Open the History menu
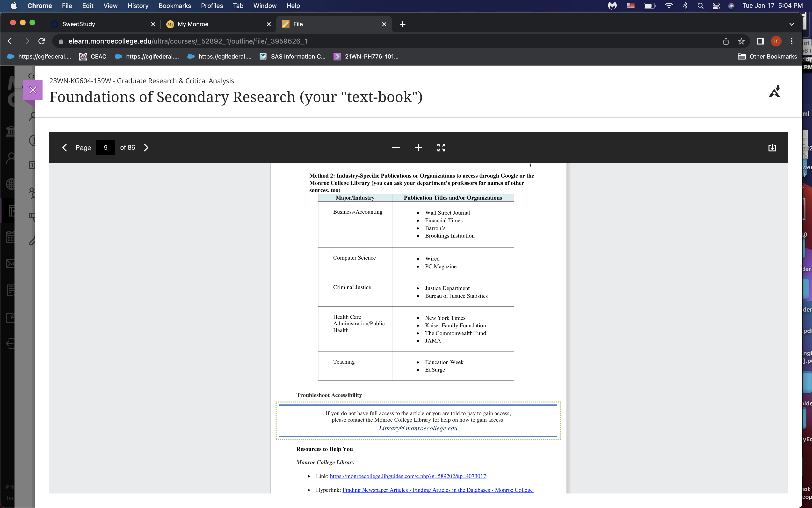The image size is (812, 508). (138, 6)
